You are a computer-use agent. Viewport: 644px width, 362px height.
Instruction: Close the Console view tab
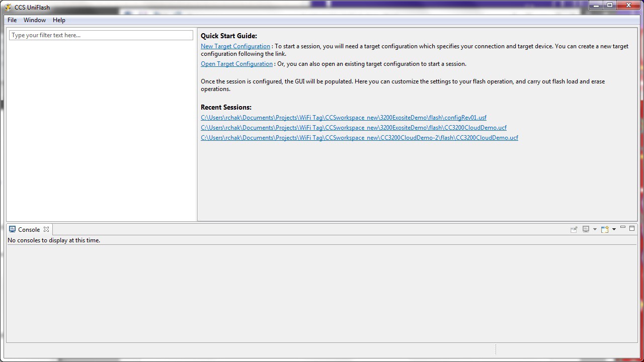(x=46, y=229)
